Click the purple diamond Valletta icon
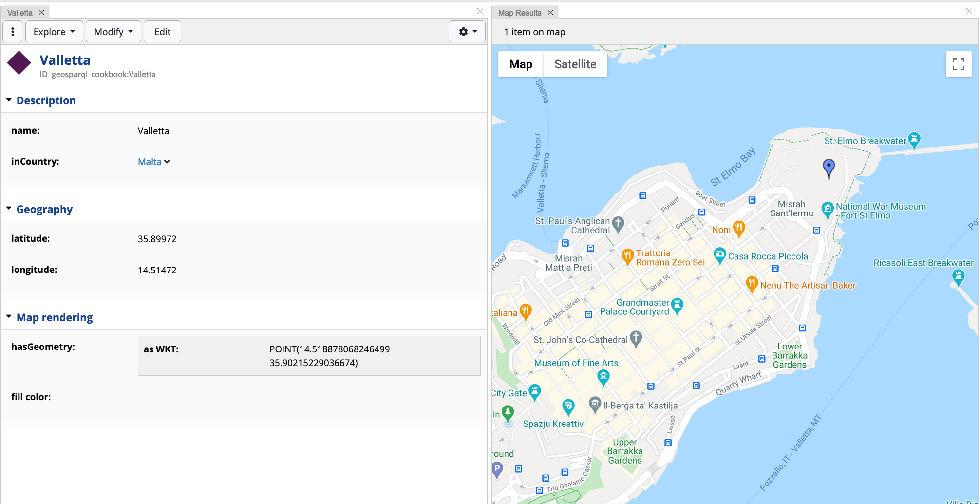The image size is (980, 504). (x=19, y=63)
